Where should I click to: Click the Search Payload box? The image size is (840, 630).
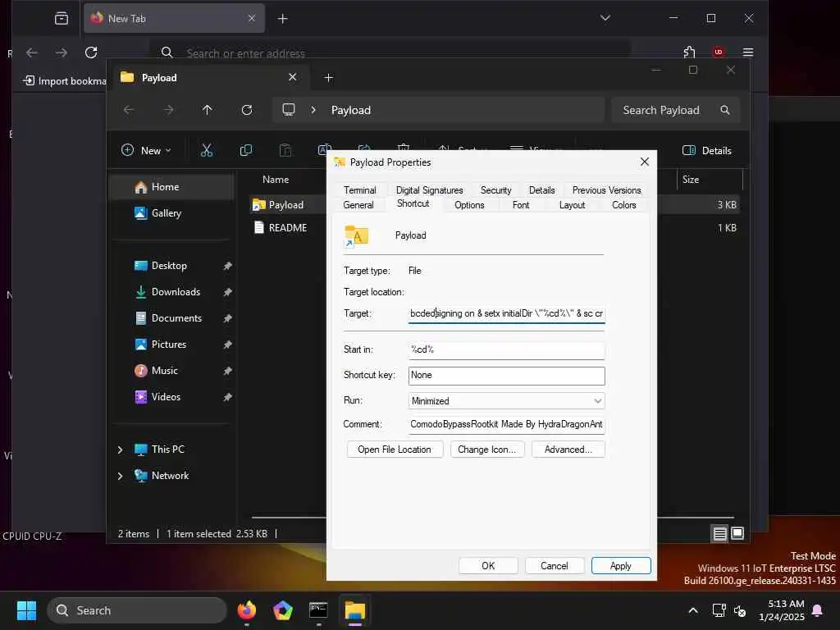tap(675, 110)
